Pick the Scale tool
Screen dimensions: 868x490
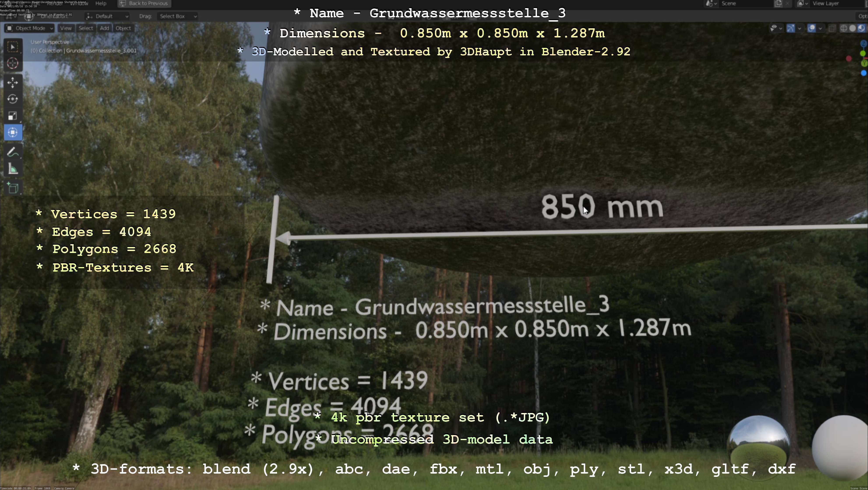coord(13,116)
